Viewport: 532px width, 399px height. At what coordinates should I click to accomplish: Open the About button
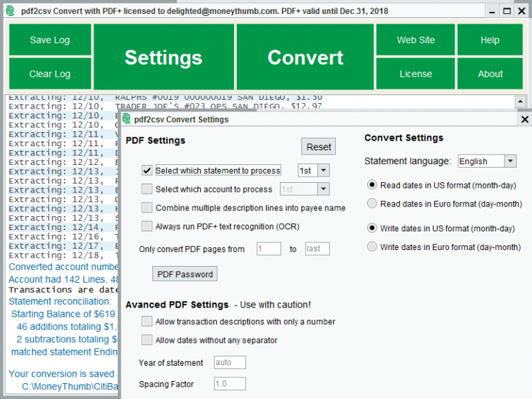click(490, 73)
